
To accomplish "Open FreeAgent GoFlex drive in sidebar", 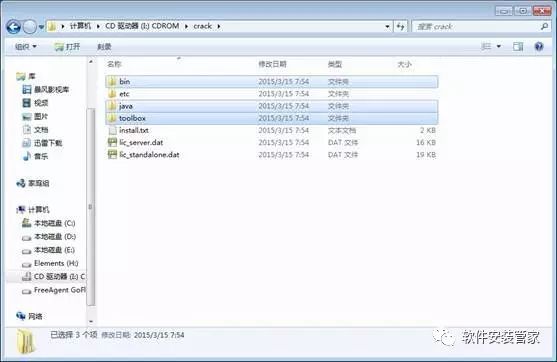I will (54, 290).
